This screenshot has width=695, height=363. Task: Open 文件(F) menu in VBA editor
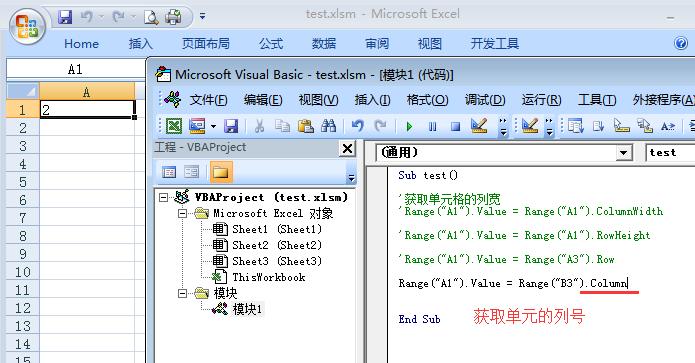click(208, 100)
